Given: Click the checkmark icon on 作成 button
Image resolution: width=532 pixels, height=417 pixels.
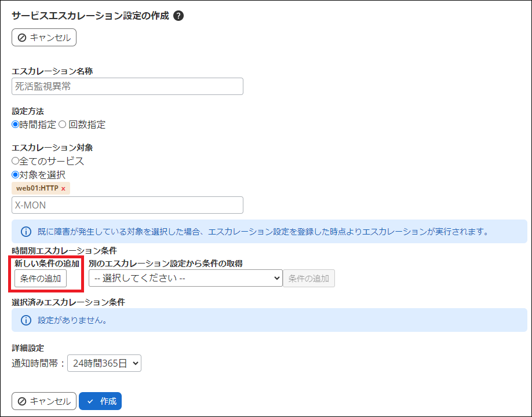Looking at the screenshot, I should click(92, 401).
